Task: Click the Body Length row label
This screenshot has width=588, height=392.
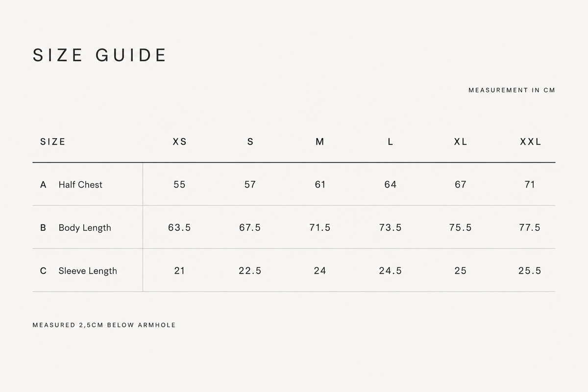Action: coord(85,228)
